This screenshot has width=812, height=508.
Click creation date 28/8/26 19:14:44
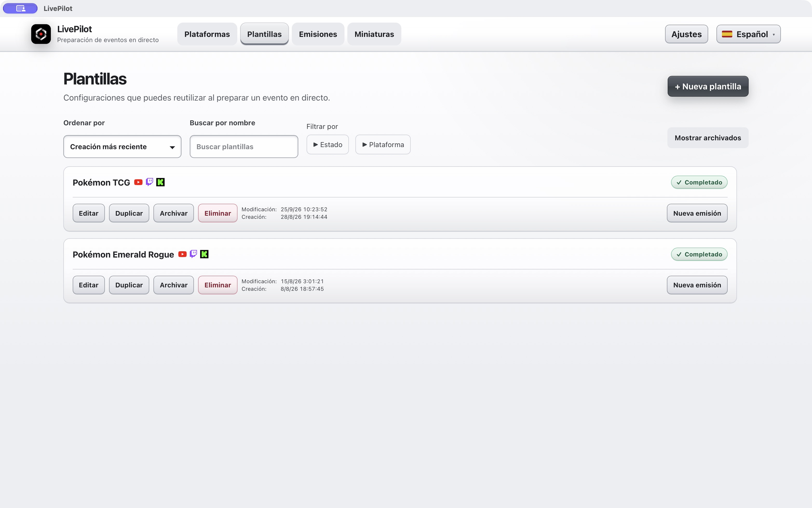click(304, 217)
